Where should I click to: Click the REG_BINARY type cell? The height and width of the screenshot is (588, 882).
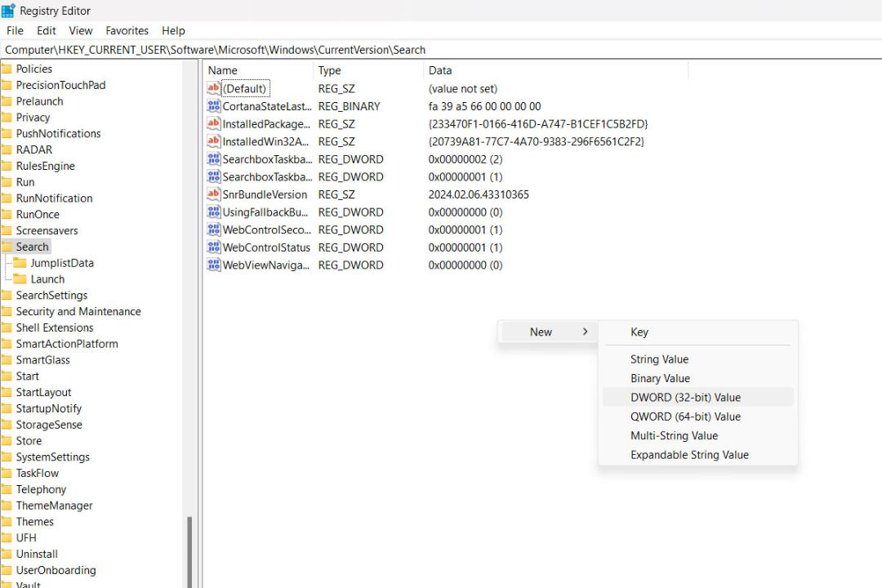350,106
